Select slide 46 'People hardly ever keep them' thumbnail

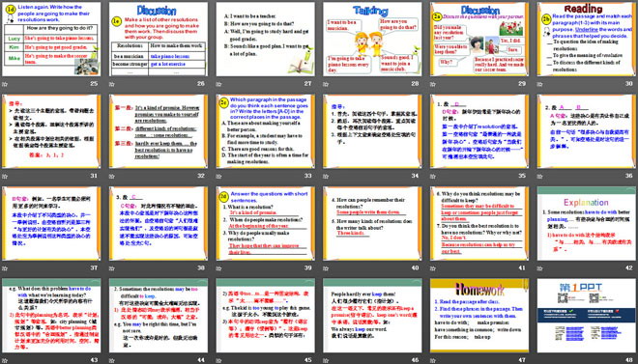coord(372,316)
